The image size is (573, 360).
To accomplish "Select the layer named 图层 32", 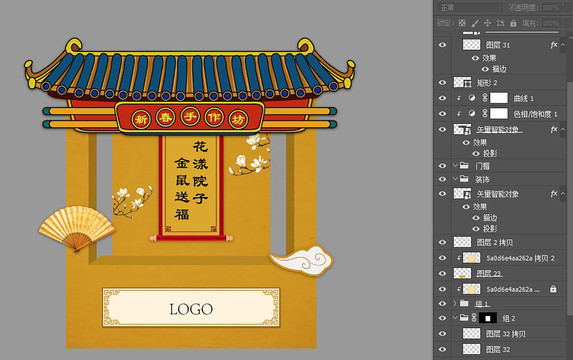I will point(498,349).
